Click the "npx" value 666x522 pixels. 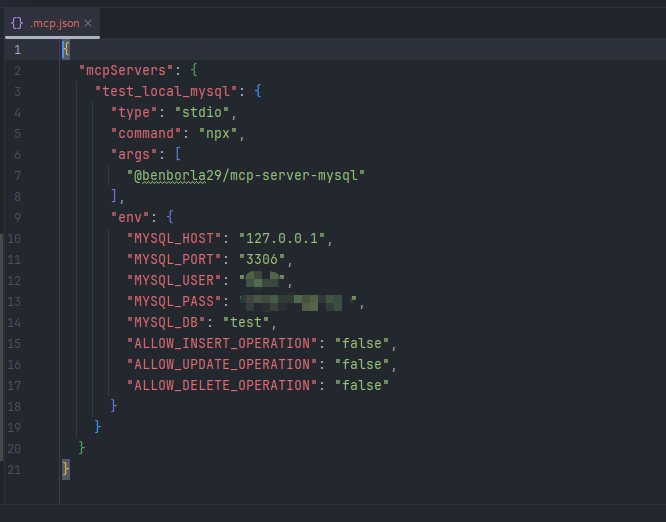218,133
